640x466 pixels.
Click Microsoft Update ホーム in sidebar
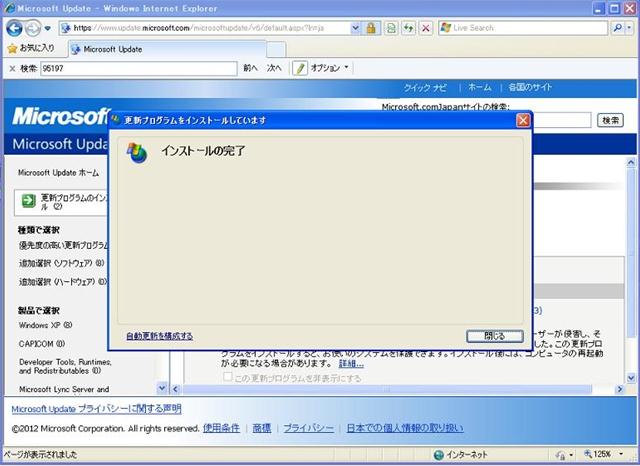point(58,173)
